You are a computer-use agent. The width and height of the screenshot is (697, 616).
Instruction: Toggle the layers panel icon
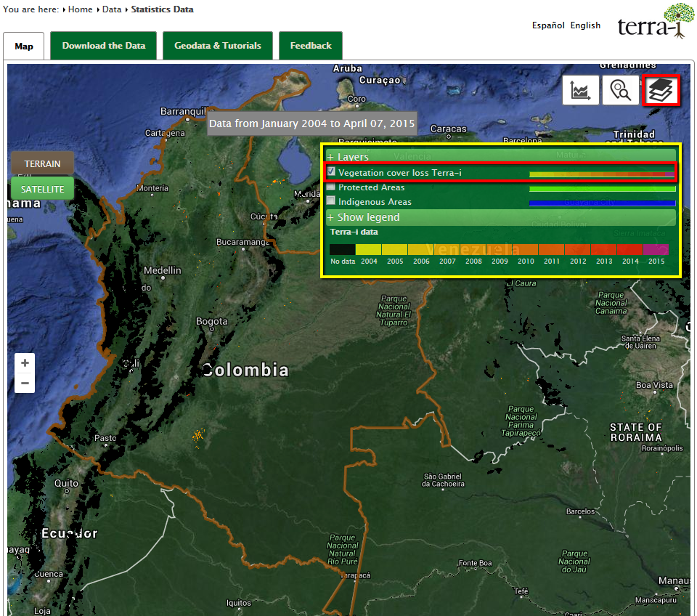click(661, 90)
